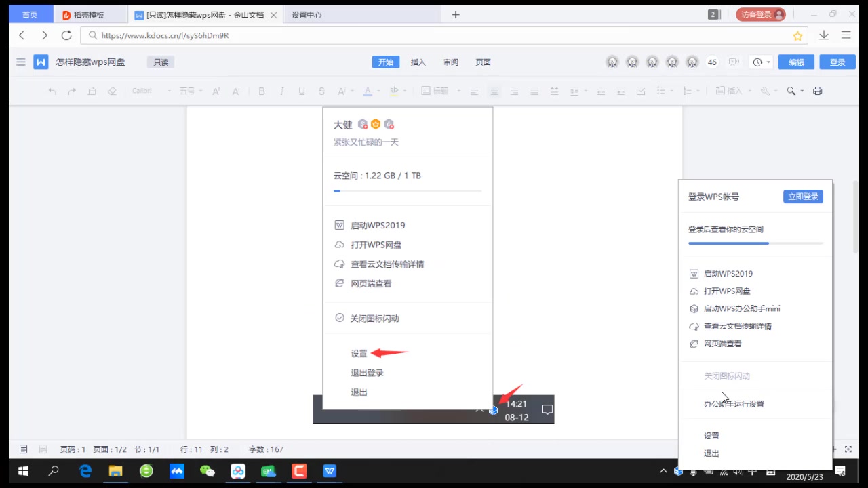Screen dimensions: 868x488
Task: Switch to the 页面 ribbon tab
Action: tap(483, 62)
